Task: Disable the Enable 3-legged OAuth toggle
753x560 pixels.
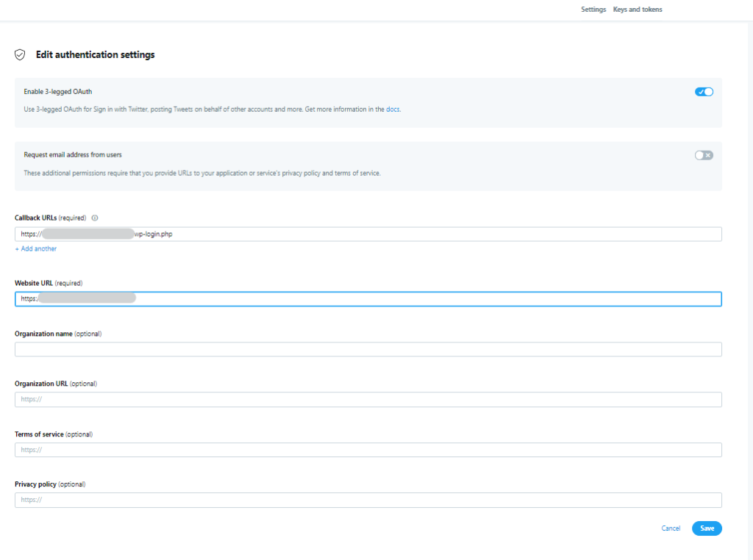Action: tap(704, 92)
